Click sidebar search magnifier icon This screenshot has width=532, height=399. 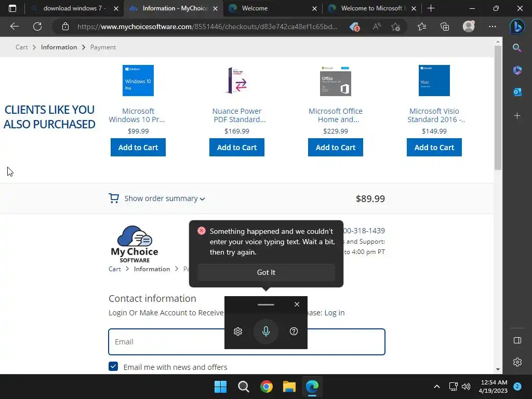[517, 48]
